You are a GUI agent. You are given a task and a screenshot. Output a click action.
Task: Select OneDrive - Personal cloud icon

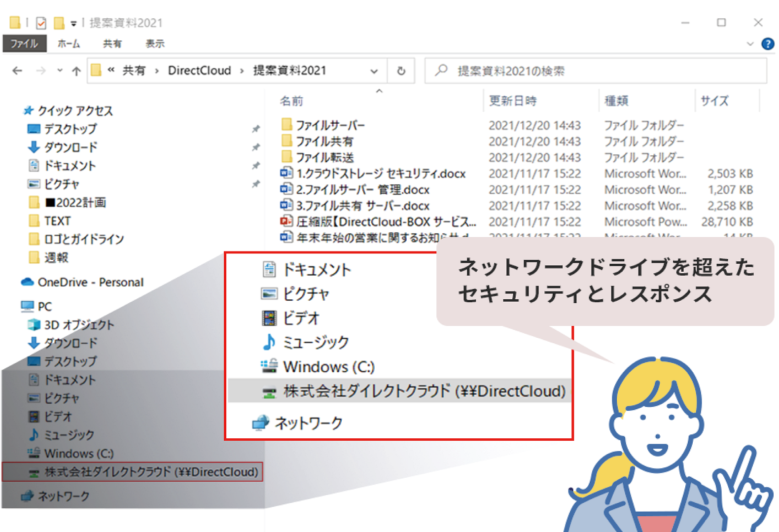click(x=27, y=282)
